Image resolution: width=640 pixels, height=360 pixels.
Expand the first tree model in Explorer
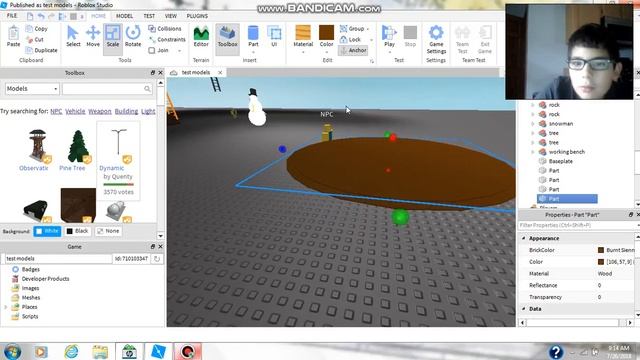click(x=533, y=133)
